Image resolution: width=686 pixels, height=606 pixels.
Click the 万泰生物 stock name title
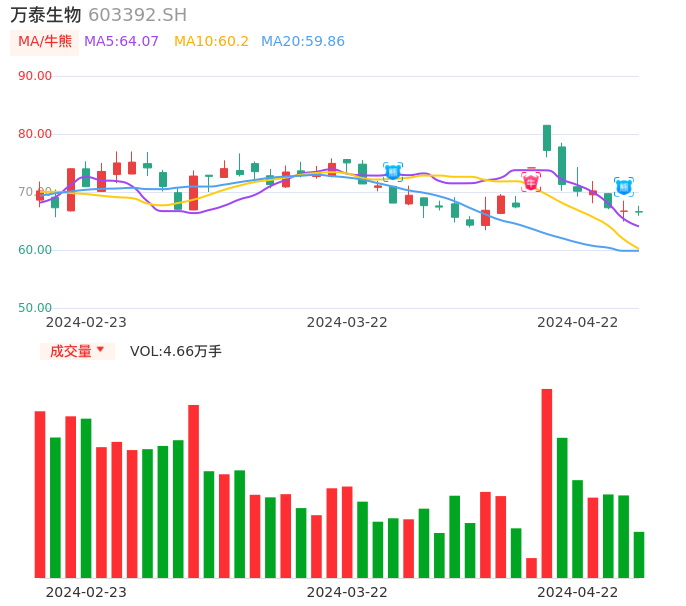[46, 15]
